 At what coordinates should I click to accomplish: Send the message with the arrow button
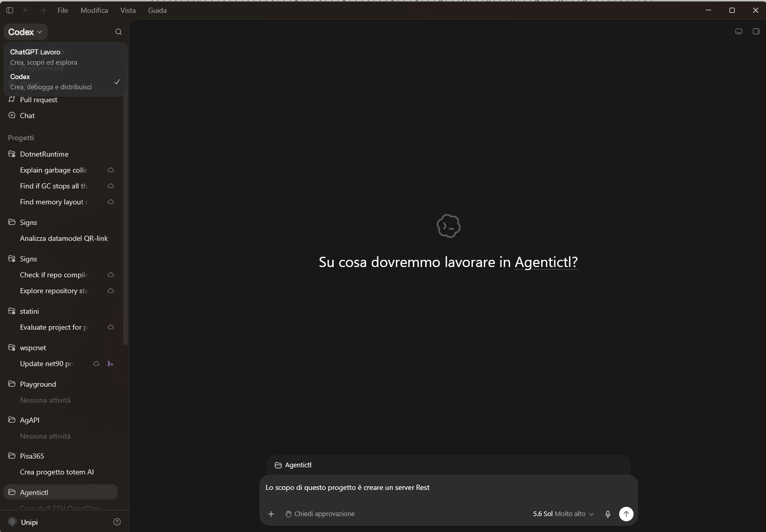pyautogui.click(x=626, y=514)
